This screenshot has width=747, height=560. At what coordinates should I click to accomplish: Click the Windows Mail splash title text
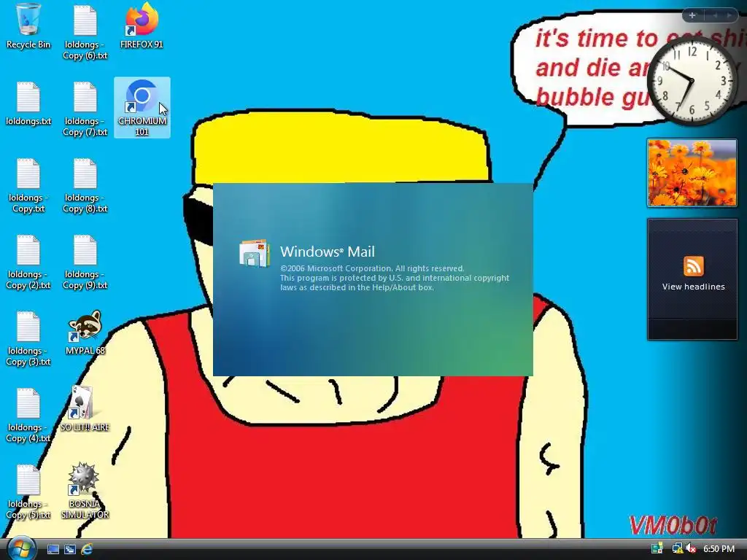(x=328, y=252)
